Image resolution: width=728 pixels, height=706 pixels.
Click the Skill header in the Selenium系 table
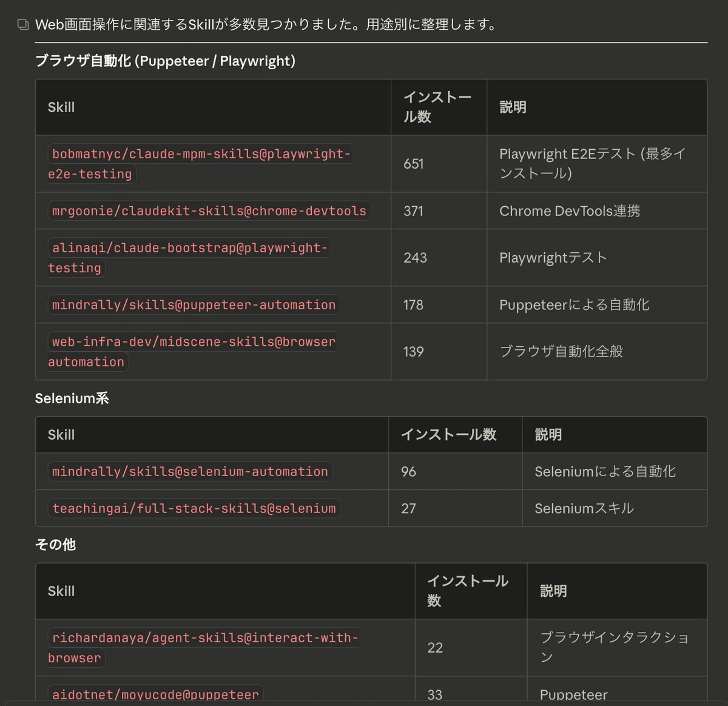[x=61, y=435]
